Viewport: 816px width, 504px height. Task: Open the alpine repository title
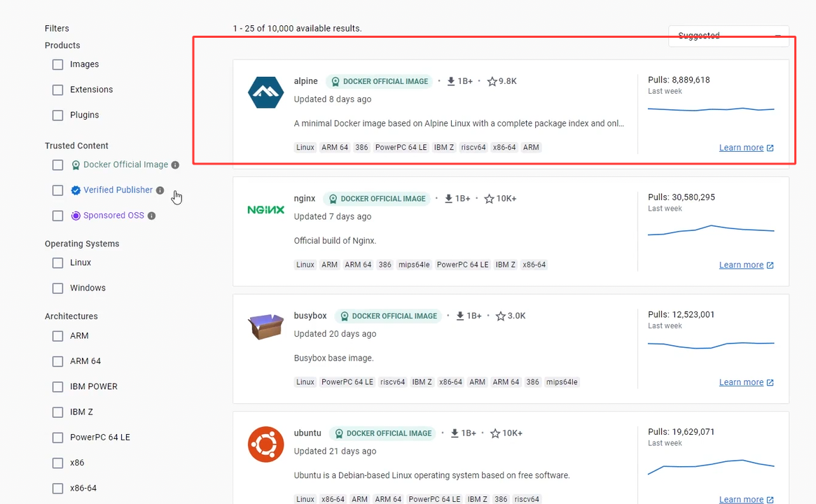point(305,81)
